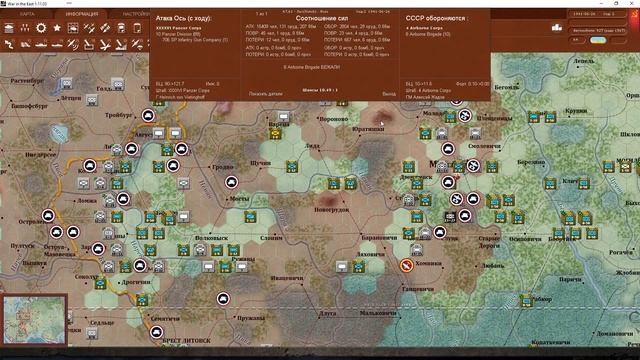Select the 9 Airborne Brigade (10) defender entry
The image size is (640, 360).
(x=428, y=34)
